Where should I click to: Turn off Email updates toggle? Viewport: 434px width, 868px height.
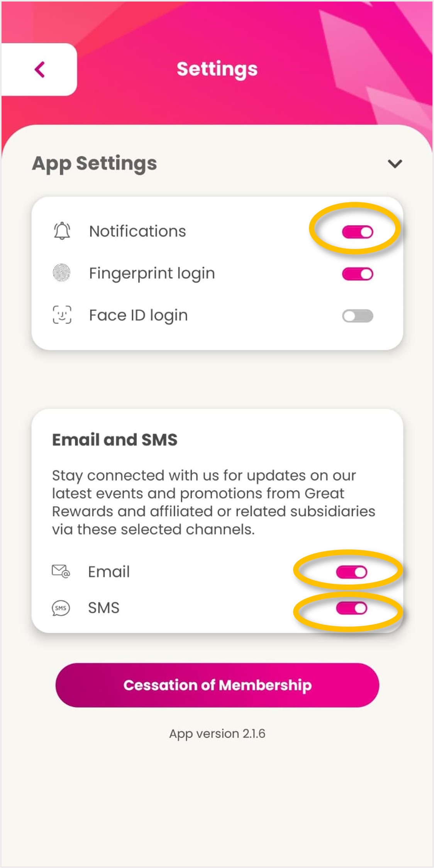351,572
